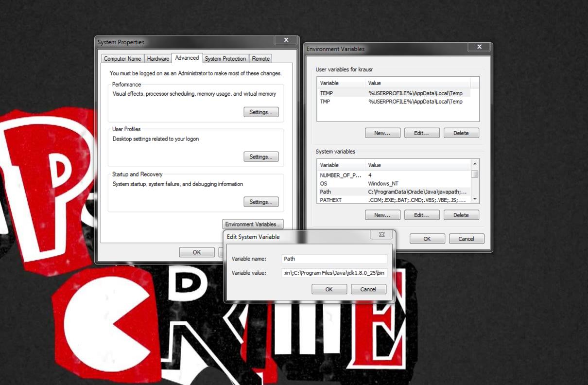This screenshot has width=588, height=385.
Task: Click the Environment Variables button
Action: coord(253,224)
